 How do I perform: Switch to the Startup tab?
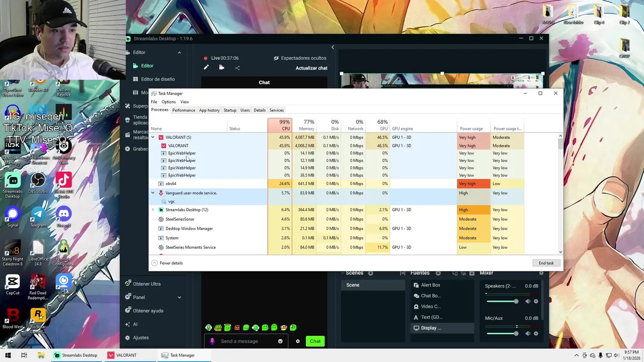(x=230, y=110)
